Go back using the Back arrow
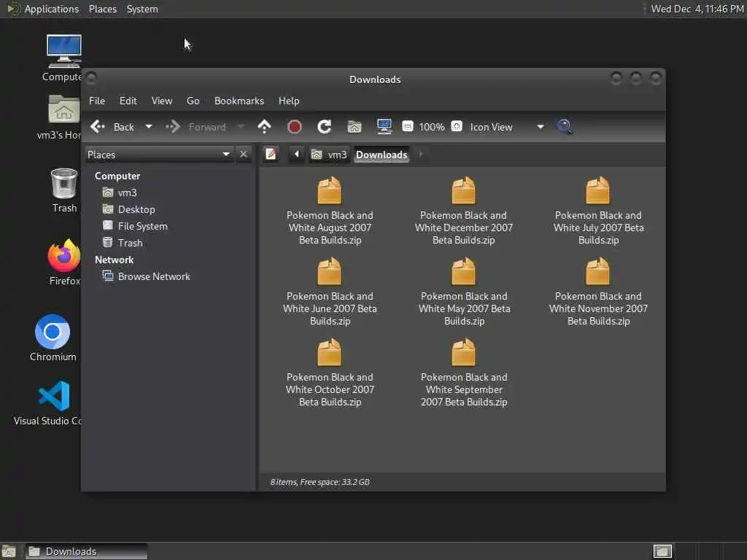The image size is (747, 560). point(112,127)
